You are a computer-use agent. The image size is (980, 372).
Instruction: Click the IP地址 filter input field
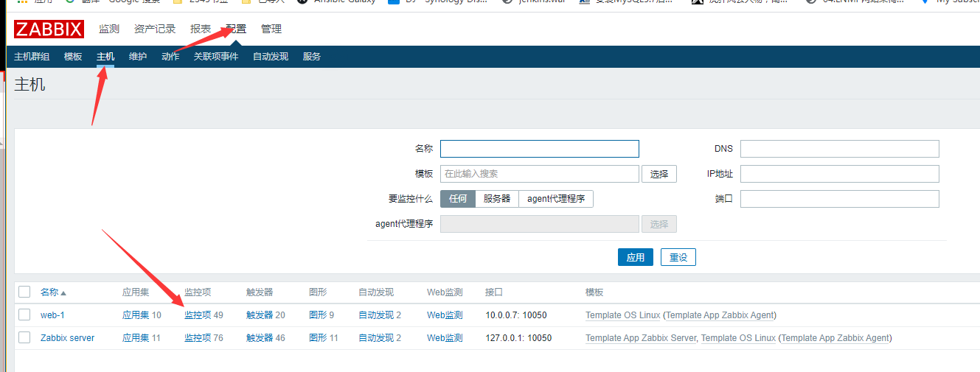840,174
